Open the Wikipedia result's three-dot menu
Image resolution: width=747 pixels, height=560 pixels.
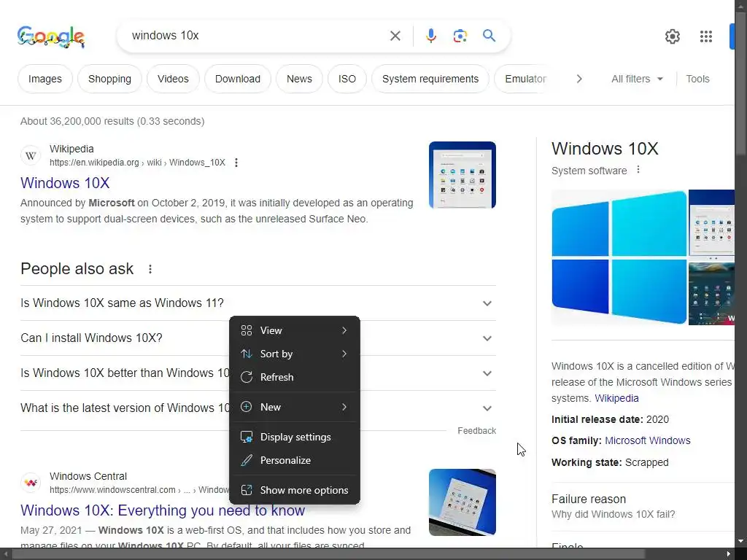(x=236, y=163)
